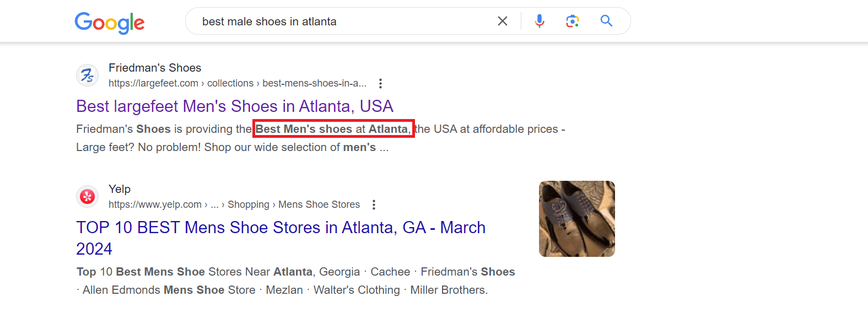Click the Yelp site name
The width and height of the screenshot is (868, 323).
(x=120, y=189)
